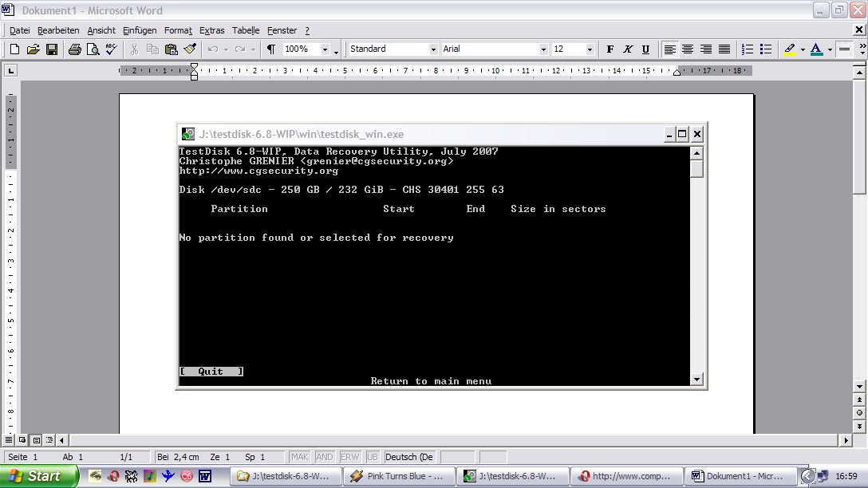
Task: Click language indicator Deutsch (De
Action: [409, 457]
